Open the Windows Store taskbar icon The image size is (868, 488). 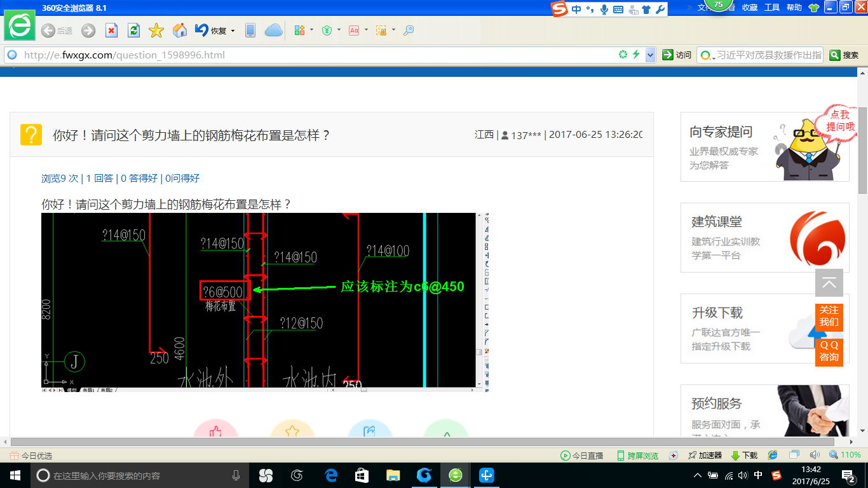(362, 475)
